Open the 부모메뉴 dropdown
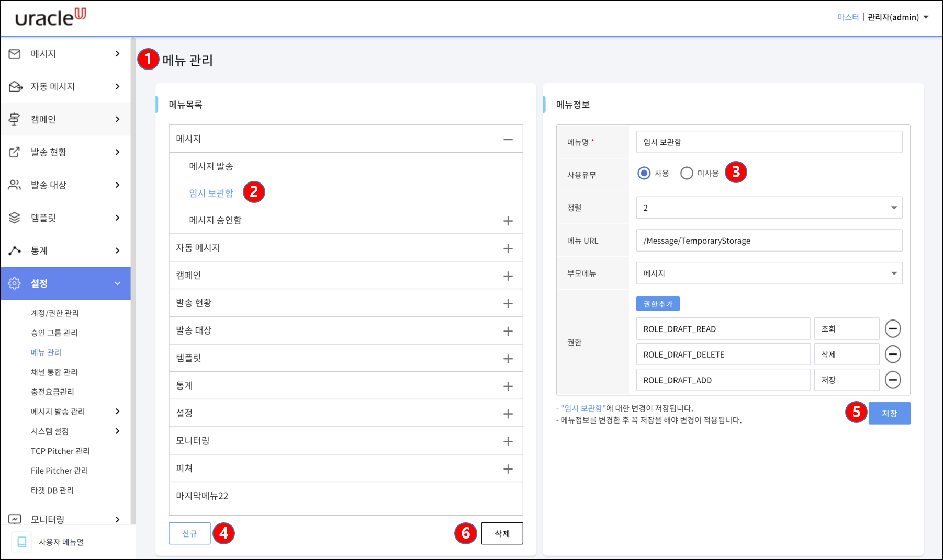Screen dimensions: 943x560 [x=769, y=273]
